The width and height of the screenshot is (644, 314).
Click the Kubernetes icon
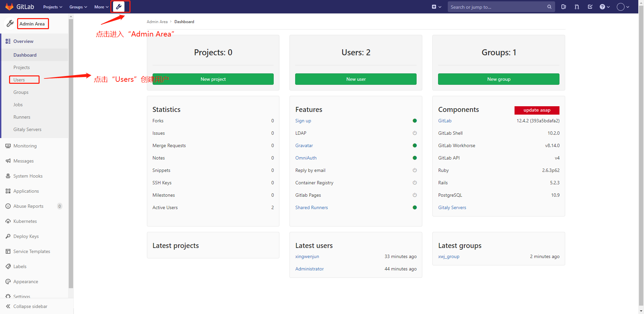click(x=8, y=221)
